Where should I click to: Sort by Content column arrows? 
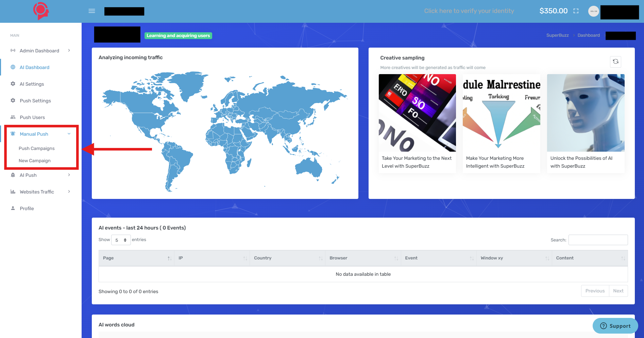tap(623, 258)
